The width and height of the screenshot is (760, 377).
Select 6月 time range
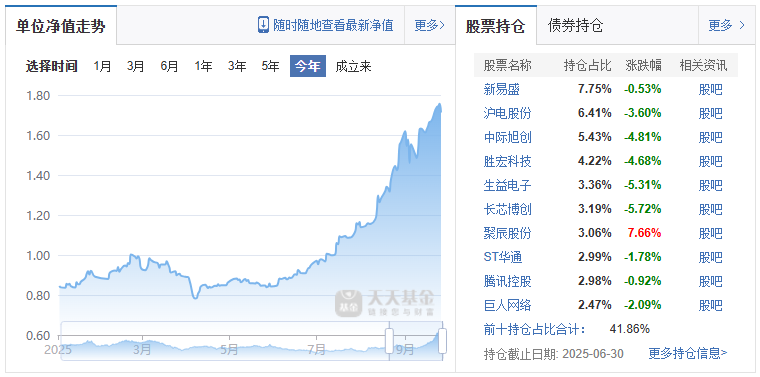click(169, 66)
